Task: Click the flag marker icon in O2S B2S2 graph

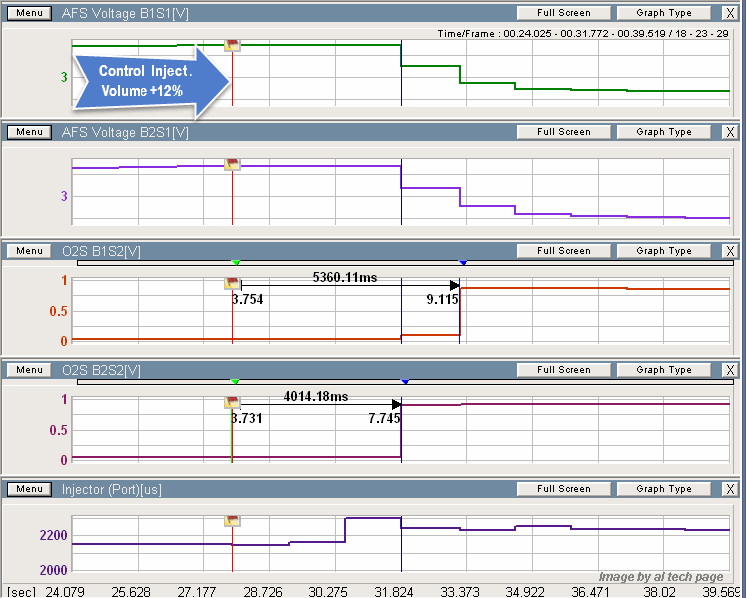Action: (232, 403)
